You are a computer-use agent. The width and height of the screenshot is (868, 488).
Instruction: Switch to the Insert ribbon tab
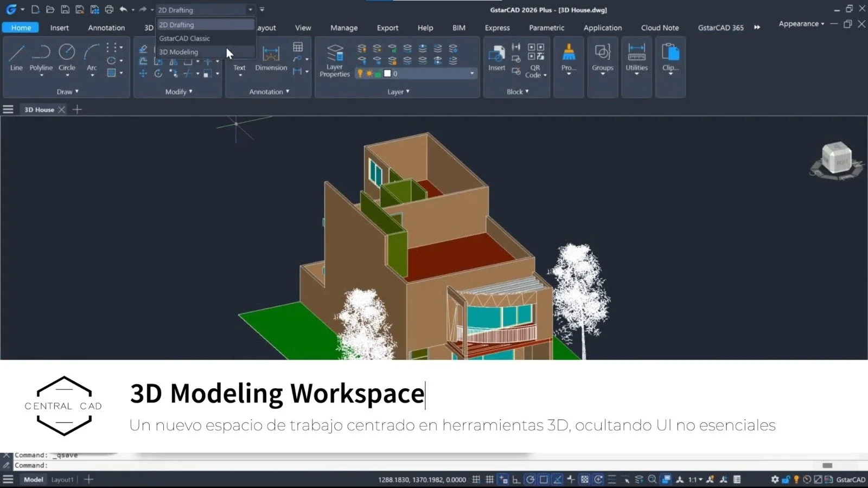(x=59, y=28)
